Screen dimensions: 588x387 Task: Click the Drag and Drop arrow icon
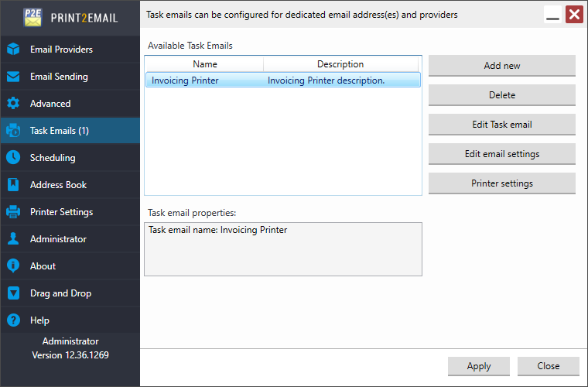13,293
